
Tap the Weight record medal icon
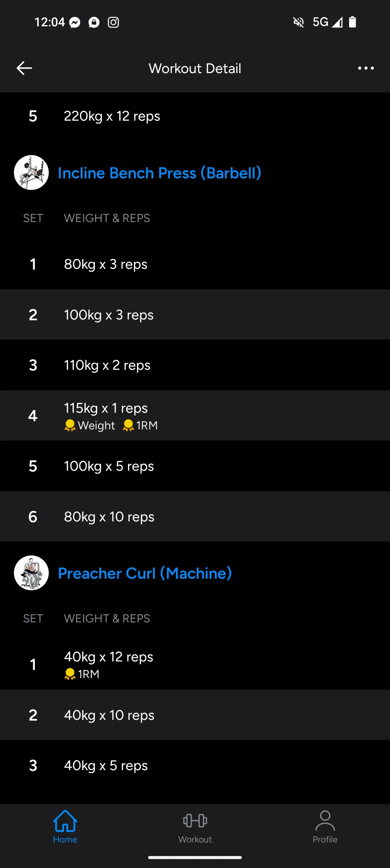(70, 425)
